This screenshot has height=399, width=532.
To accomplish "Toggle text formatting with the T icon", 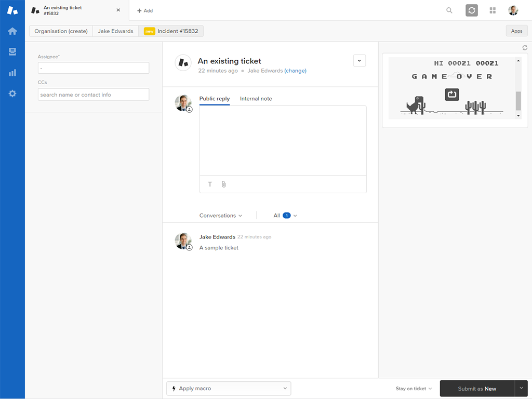I will (209, 184).
